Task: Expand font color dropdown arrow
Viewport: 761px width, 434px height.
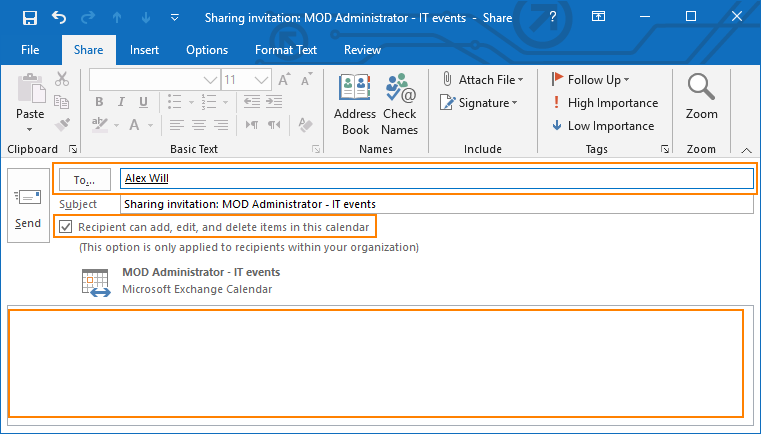Action: (150, 125)
